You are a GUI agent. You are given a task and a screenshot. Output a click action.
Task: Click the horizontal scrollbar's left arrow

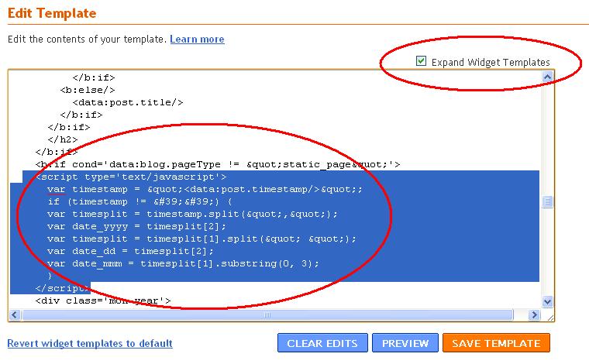(x=15, y=314)
